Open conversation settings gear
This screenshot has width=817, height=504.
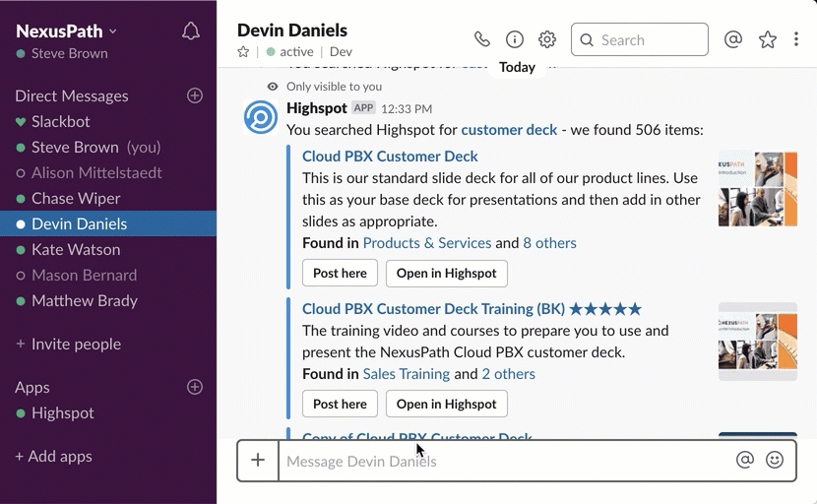coord(547,39)
